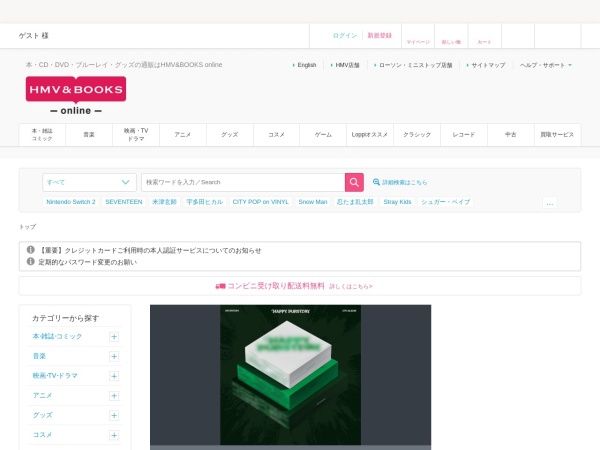The image size is (600, 450).
Task: Select Stray Kids keyword tag
Action: 397,202
